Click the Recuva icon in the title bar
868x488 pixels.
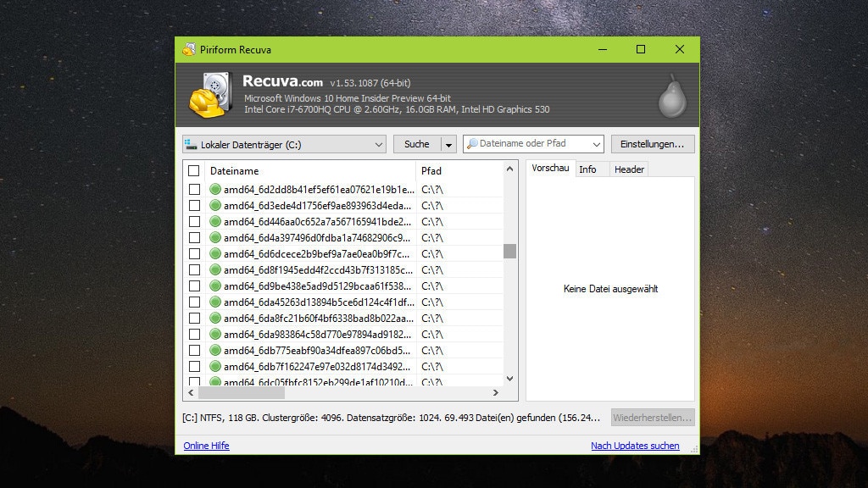189,49
